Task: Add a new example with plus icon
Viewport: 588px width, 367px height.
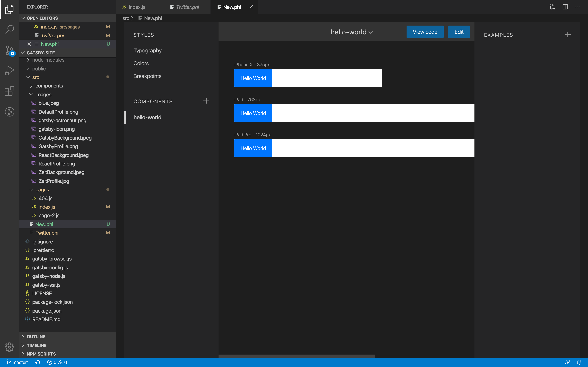Action: (568, 35)
